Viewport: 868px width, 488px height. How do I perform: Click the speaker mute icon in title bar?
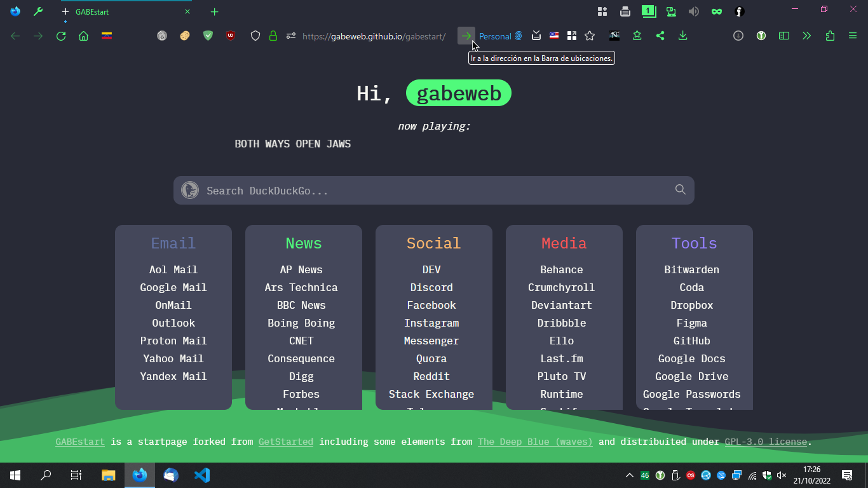coord(694,11)
